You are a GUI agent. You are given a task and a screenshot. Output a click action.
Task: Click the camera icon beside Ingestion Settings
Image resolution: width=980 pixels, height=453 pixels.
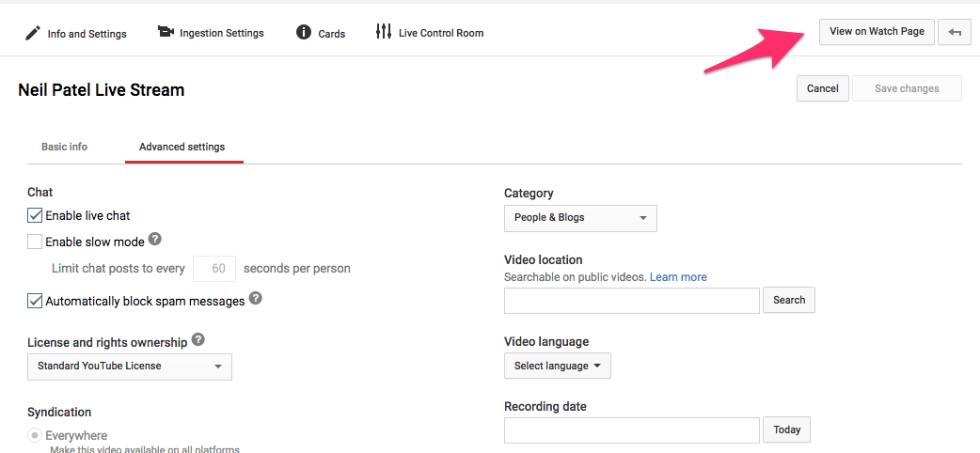pos(165,32)
